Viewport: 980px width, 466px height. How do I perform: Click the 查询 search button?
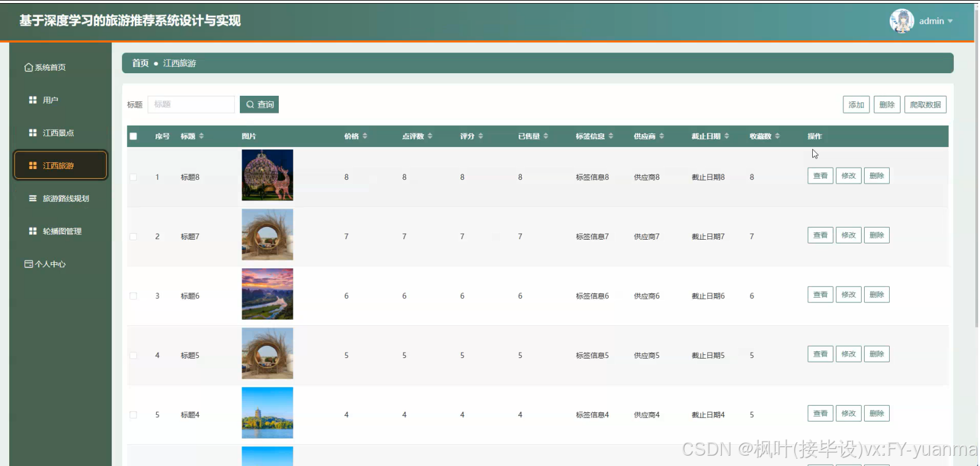tap(259, 104)
